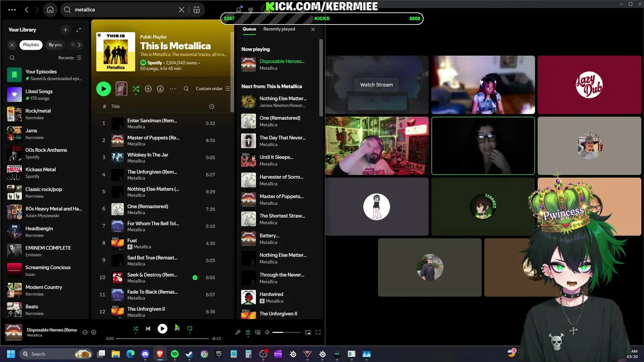Toggle repeat in the player bar
The image size is (644, 362).
[x=190, y=329]
